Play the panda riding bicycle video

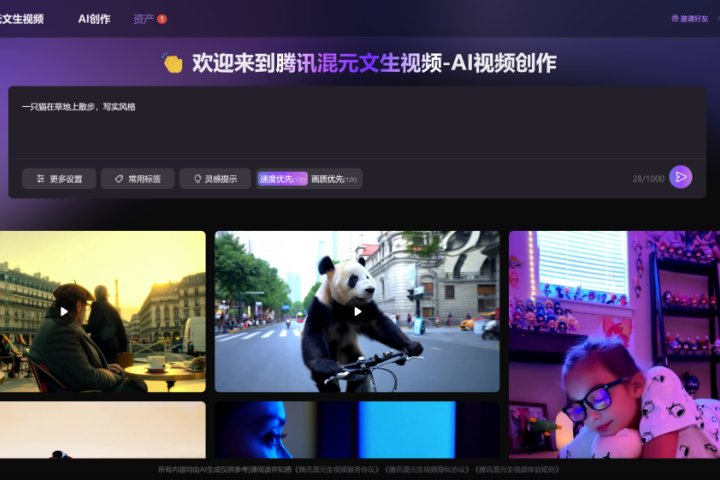coord(357,312)
